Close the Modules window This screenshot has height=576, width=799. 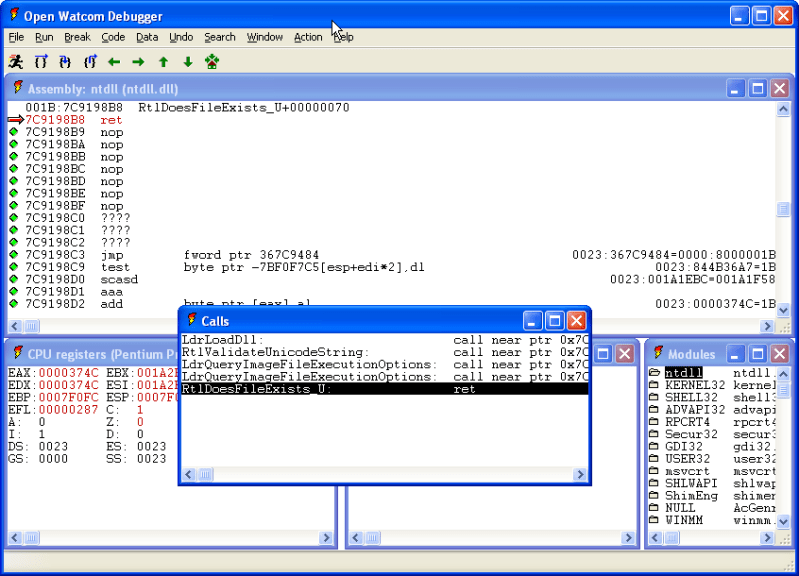tap(780, 354)
